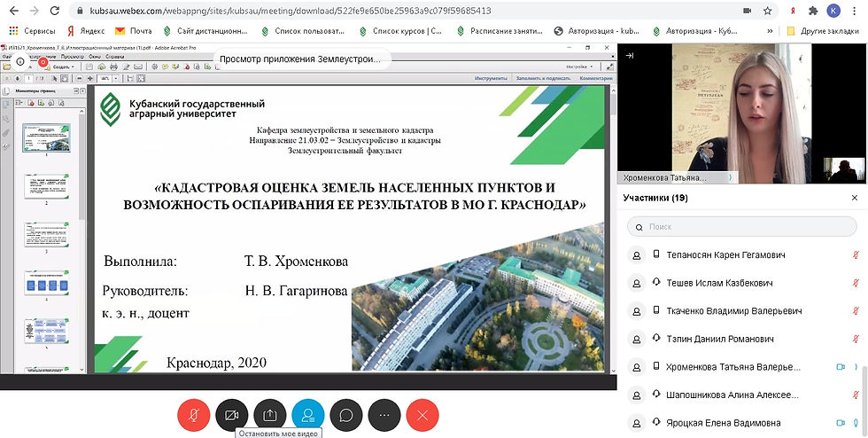Bookmark this page with the star icon

pyautogui.click(x=767, y=11)
